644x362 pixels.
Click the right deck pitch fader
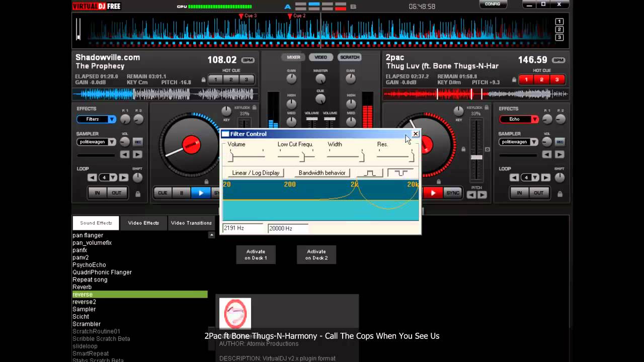coord(476,157)
